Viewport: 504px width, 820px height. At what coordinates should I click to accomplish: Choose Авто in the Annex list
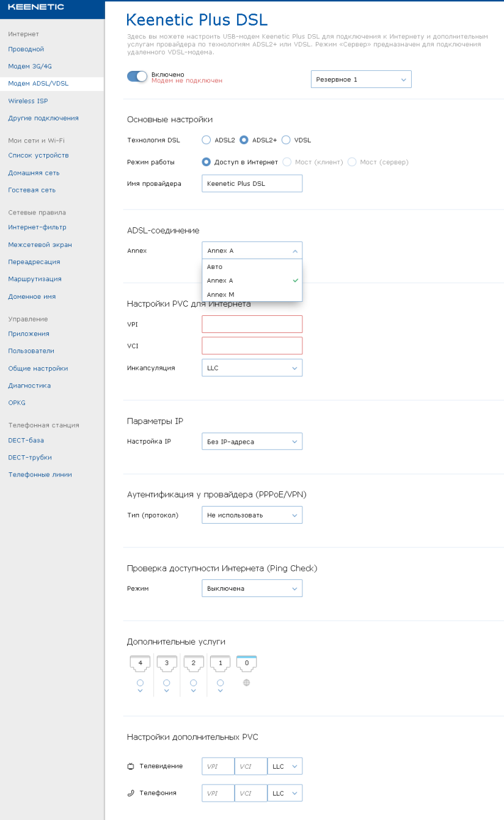click(x=252, y=266)
